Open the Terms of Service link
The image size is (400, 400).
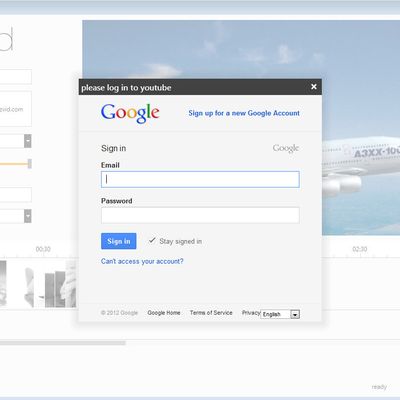(211, 313)
